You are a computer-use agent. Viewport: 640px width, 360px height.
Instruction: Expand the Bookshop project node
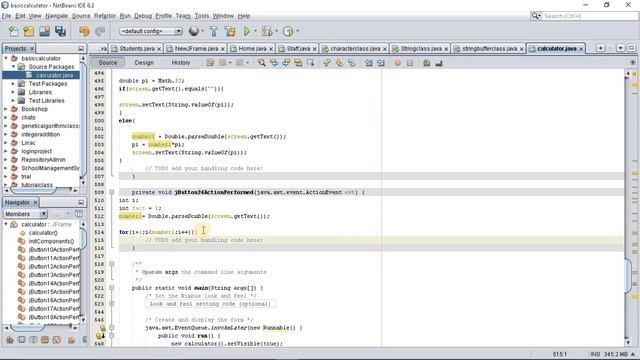pyautogui.click(x=6, y=109)
